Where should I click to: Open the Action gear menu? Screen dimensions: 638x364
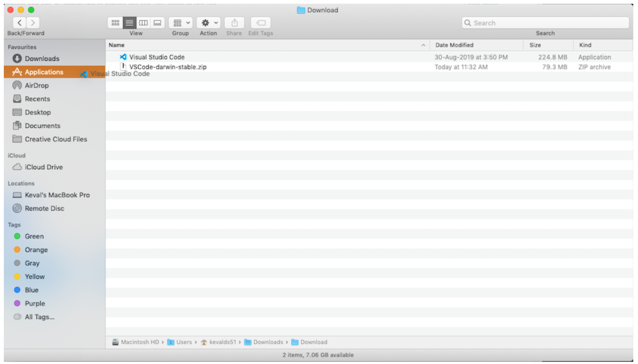(x=208, y=23)
